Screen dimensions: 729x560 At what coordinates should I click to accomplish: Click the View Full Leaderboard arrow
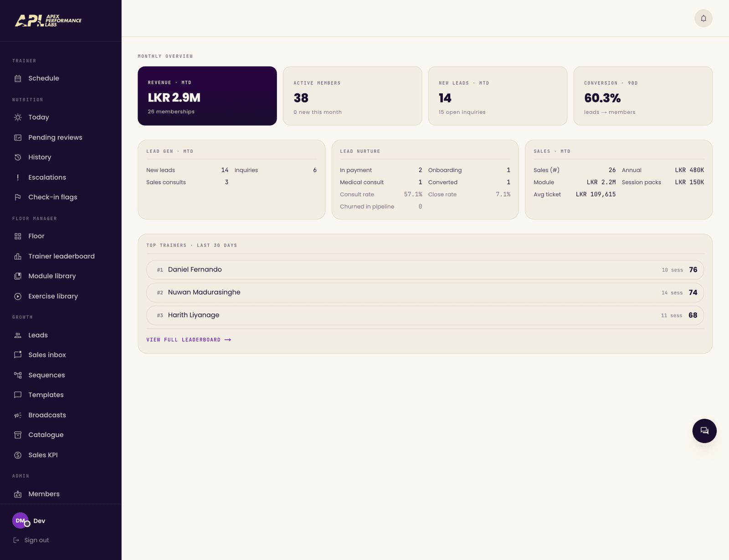pyautogui.click(x=228, y=340)
